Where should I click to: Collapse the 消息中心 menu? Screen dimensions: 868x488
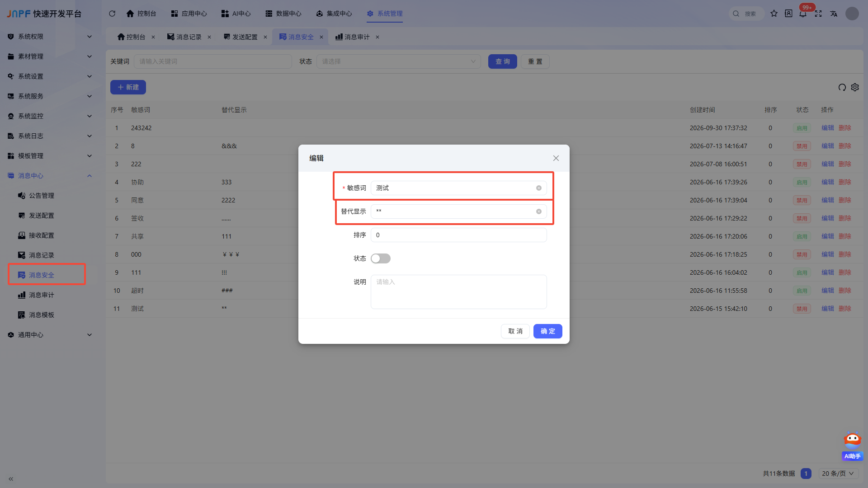(x=50, y=176)
